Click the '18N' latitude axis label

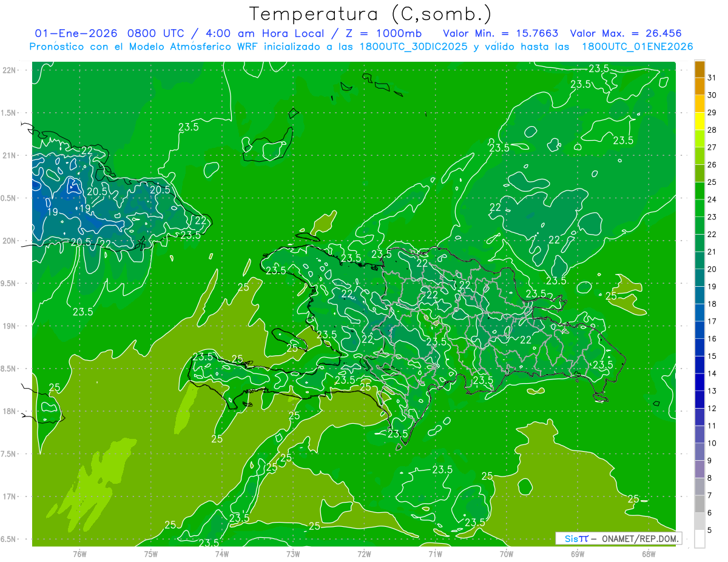(x=9, y=411)
